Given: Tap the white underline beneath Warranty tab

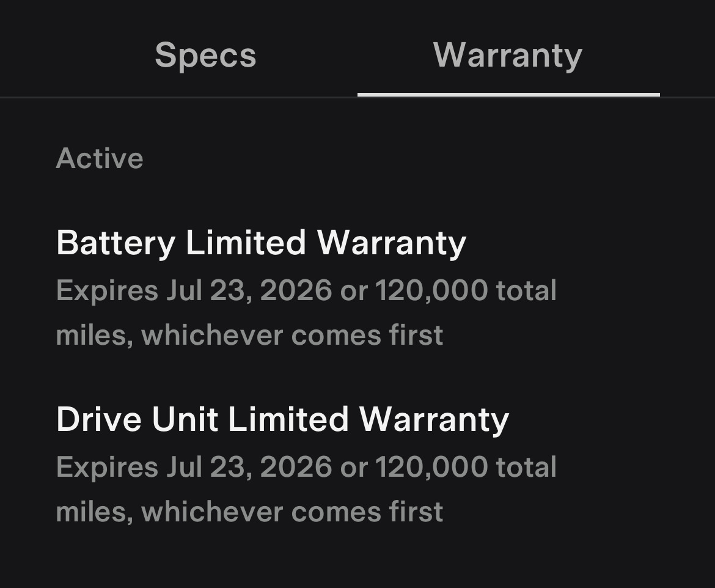Looking at the screenshot, I should point(508,95).
